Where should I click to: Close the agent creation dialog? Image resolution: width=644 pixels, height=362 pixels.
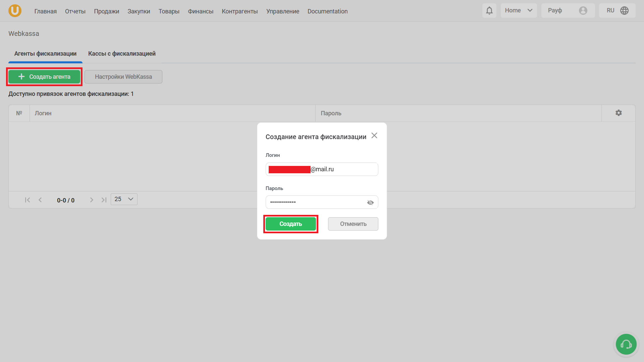[x=374, y=135]
